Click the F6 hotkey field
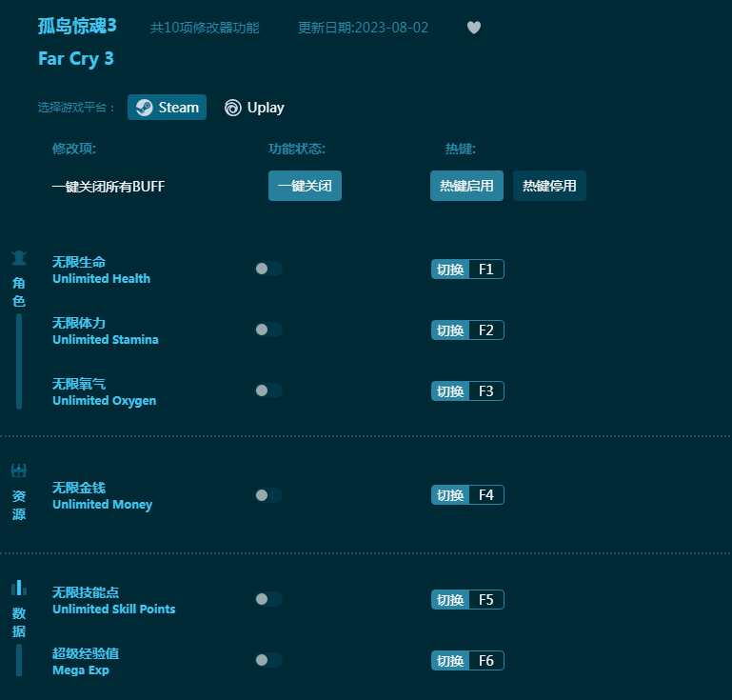Image resolution: width=732 pixels, height=700 pixels. pos(486,661)
